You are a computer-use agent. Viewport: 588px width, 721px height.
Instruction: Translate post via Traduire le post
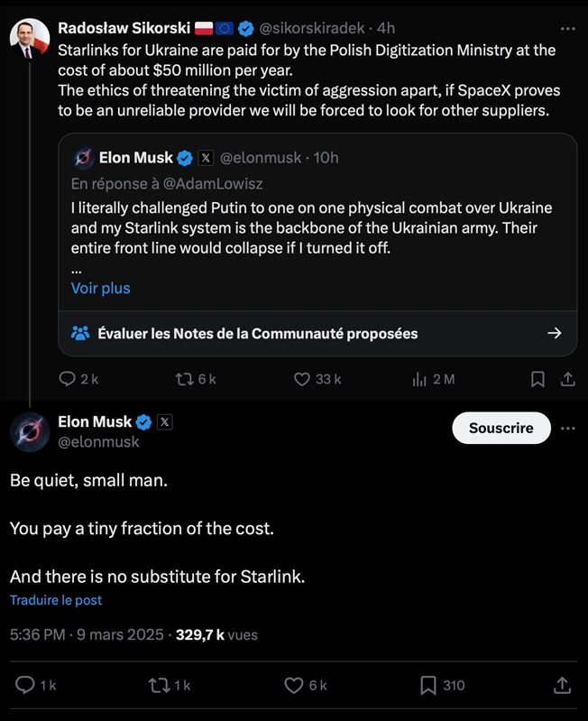[x=56, y=600]
